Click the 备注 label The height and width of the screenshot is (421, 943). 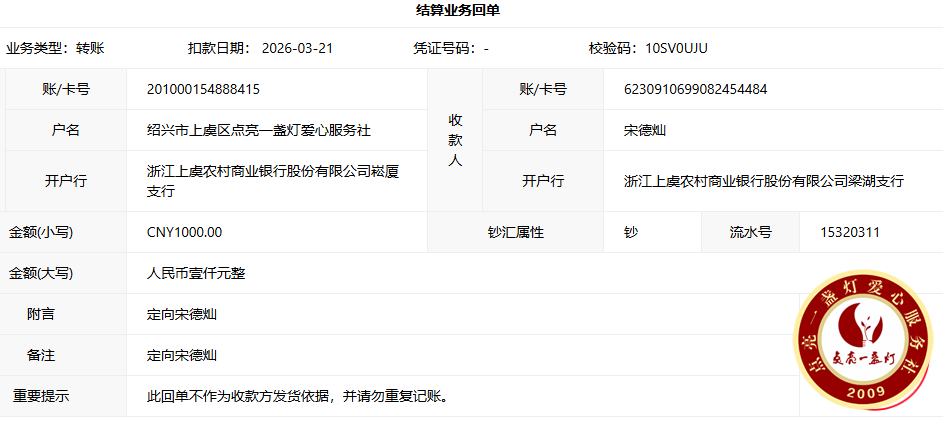pos(41,355)
